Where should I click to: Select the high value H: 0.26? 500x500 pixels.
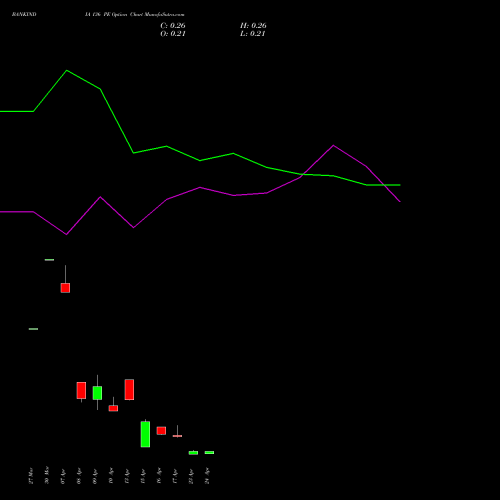point(253,25)
